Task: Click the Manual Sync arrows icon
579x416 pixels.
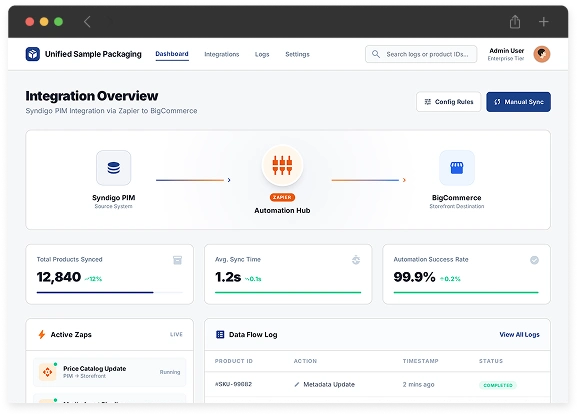Action: [x=497, y=102]
